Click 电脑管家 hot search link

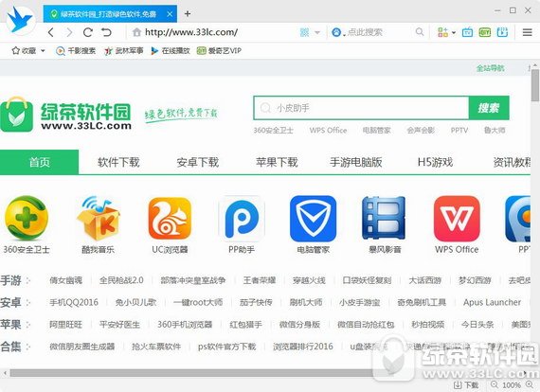(376, 131)
